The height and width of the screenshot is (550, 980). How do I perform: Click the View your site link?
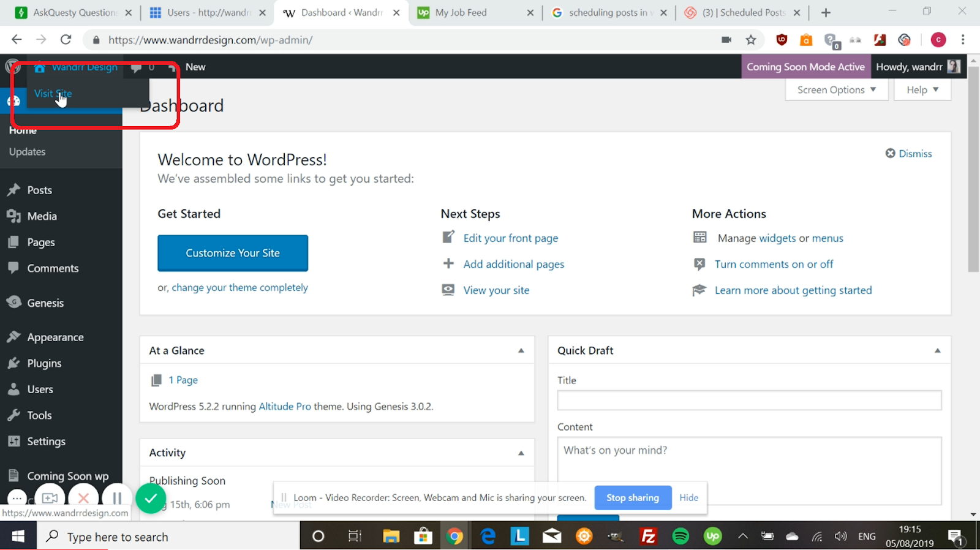coord(496,290)
